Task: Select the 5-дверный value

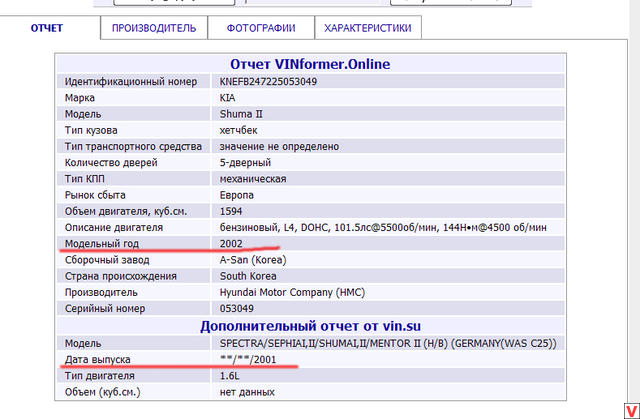Action: 245,163
